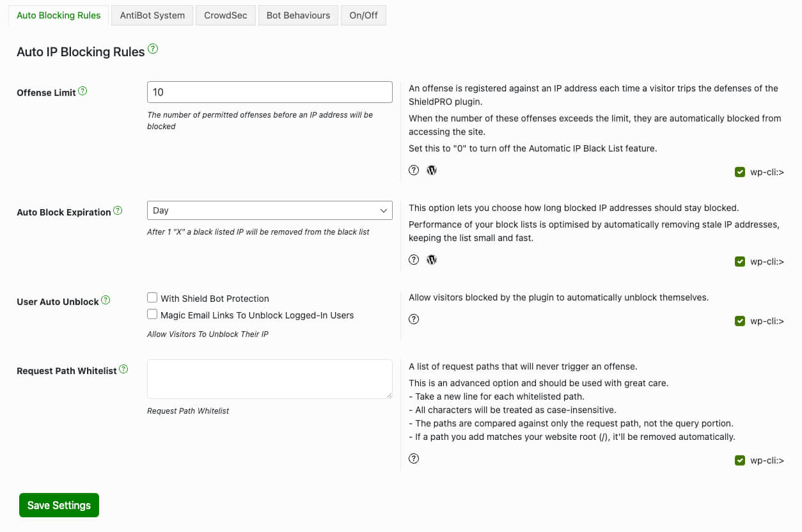The width and height of the screenshot is (802, 532).
Task: Open the WordPress icon under Offense Limit description
Action: [x=432, y=169]
